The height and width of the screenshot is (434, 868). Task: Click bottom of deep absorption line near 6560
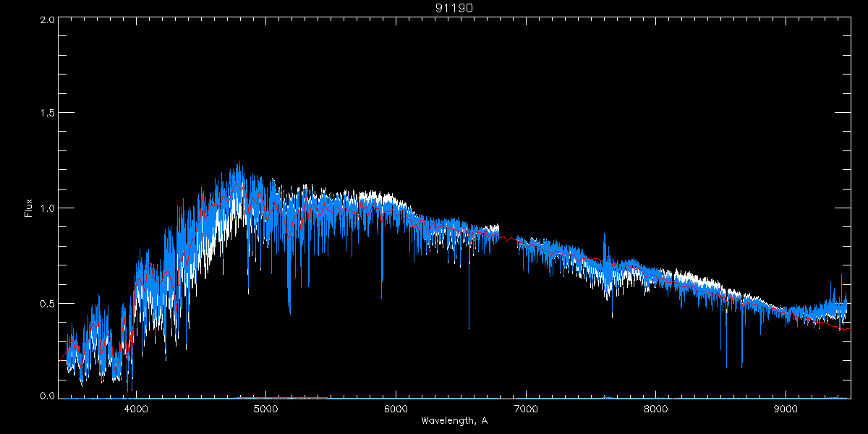tap(469, 328)
